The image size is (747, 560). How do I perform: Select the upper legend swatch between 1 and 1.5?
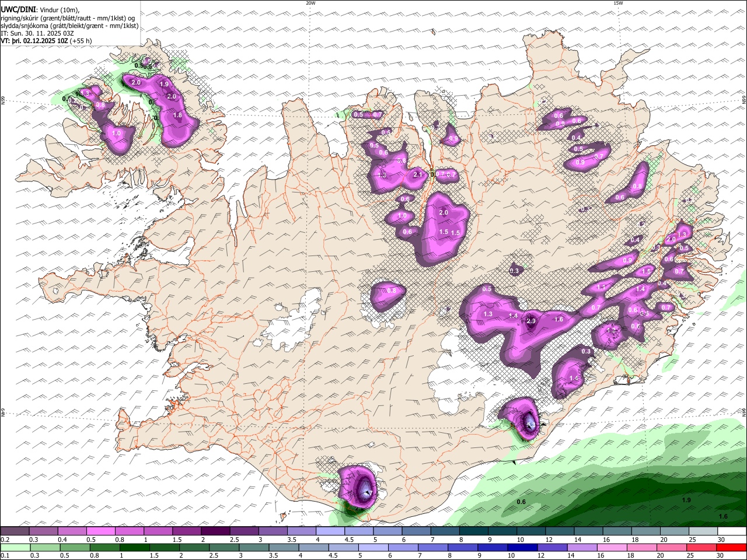[x=158, y=531]
